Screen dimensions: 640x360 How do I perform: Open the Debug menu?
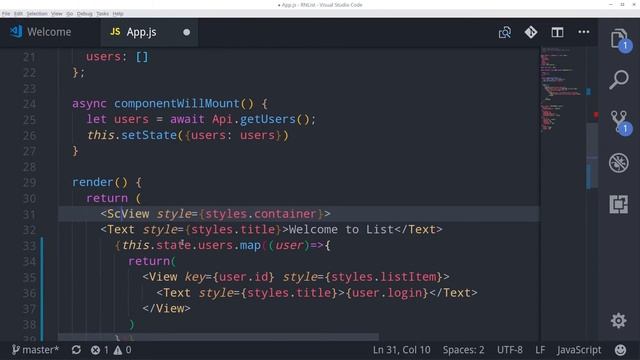click(84, 13)
